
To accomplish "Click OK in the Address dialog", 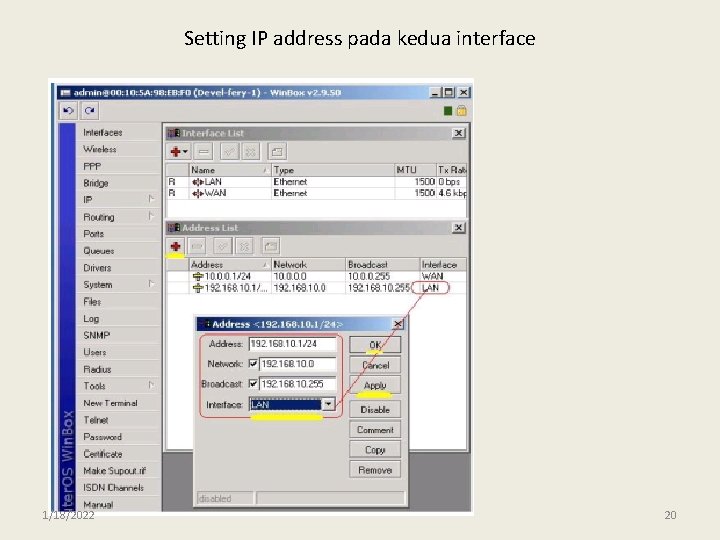I will pyautogui.click(x=375, y=344).
